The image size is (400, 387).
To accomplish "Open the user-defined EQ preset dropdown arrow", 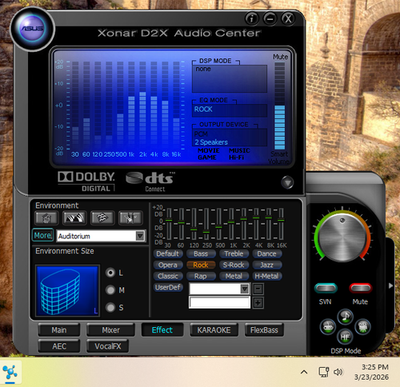I will pyautogui.click(x=244, y=289).
